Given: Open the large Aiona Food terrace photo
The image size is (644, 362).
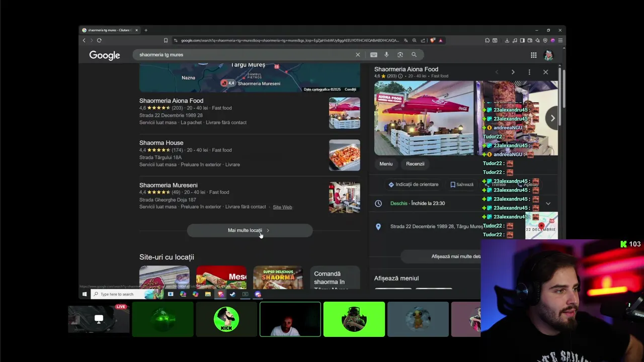Looking at the screenshot, I should coord(424,118).
